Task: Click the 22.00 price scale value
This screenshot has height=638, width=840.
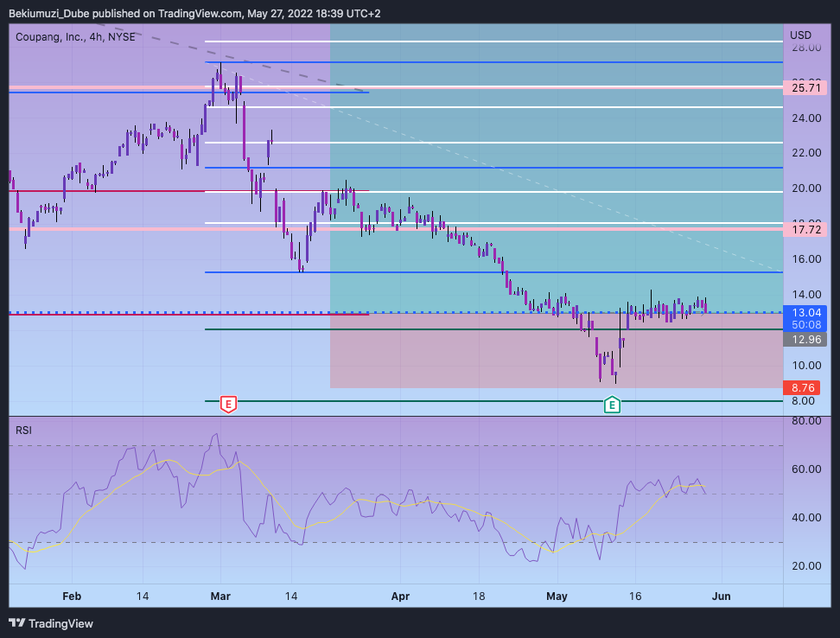Action: (x=806, y=153)
